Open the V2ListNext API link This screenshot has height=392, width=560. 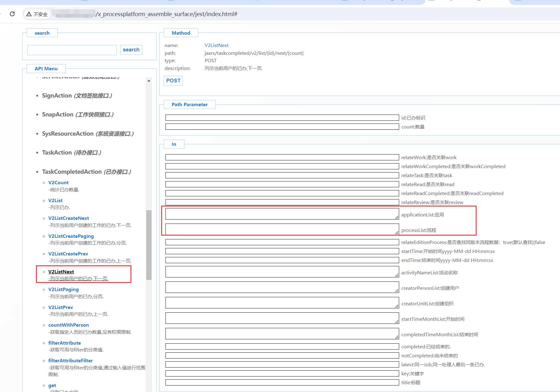61,272
